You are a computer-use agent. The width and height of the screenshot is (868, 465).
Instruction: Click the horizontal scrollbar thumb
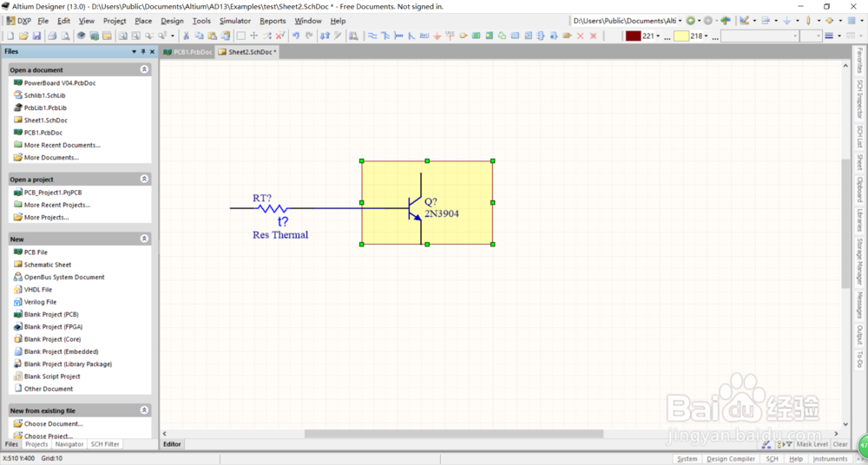pyautogui.click(x=453, y=434)
